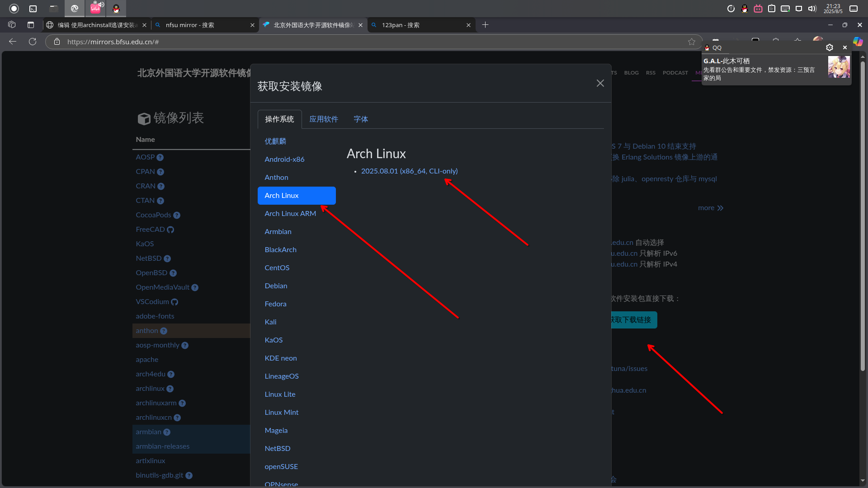This screenshot has width=868, height=488.
Task: Open the archlinux mirror link
Action: [x=150, y=389]
